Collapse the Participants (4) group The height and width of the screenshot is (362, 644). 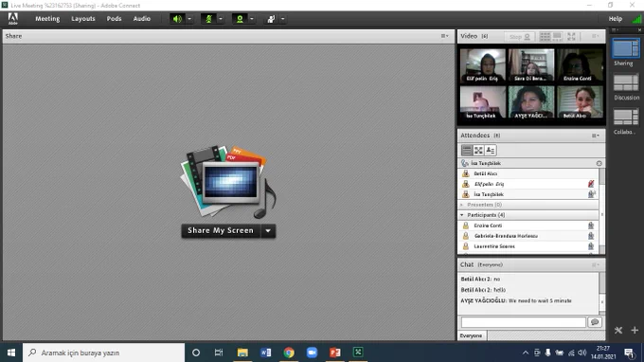click(x=461, y=215)
